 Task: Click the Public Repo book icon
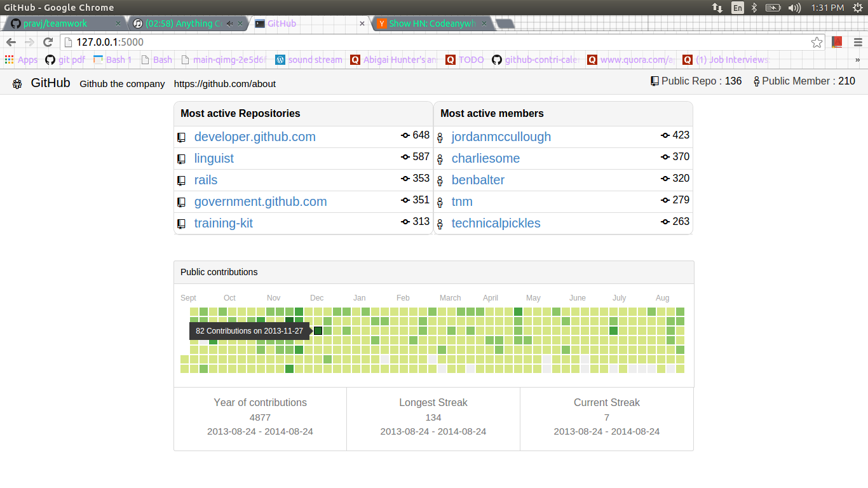click(x=654, y=81)
